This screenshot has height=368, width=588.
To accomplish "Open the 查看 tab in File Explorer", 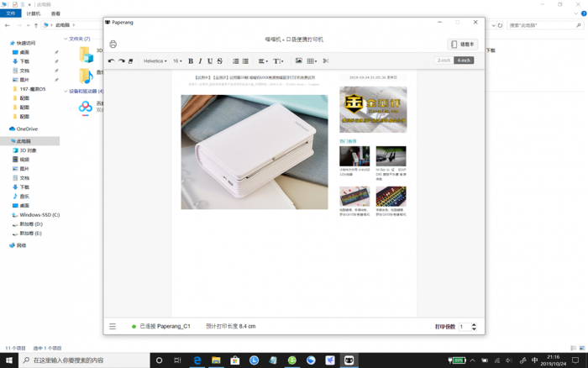I will click(x=55, y=14).
